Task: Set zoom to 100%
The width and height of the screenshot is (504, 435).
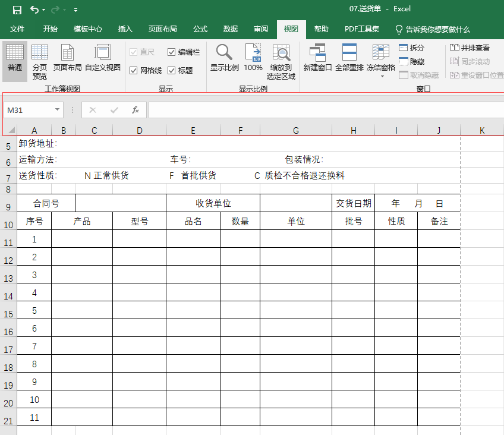Action: 253,58
